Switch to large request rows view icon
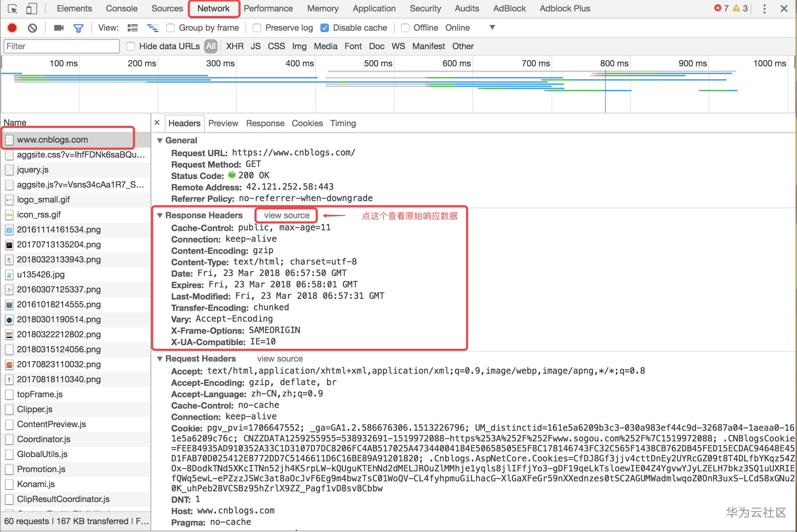 click(x=133, y=28)
